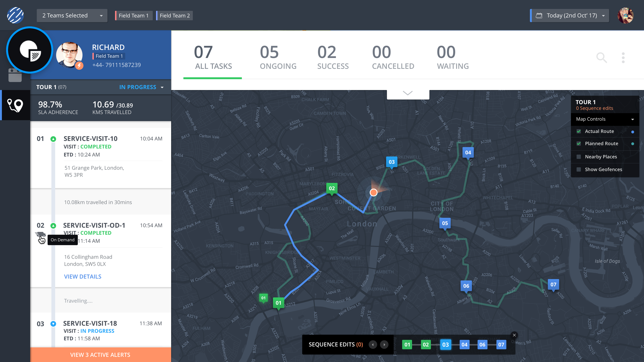Collapse the Map Controls panel
This screenshot has width=644, height=362.
point(633,119)
